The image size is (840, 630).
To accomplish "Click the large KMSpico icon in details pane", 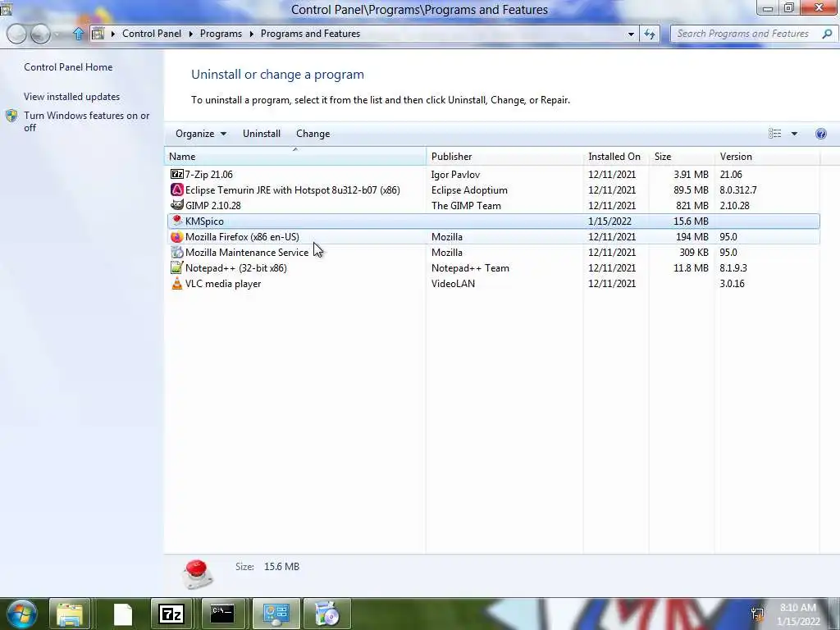I will 198,573.
